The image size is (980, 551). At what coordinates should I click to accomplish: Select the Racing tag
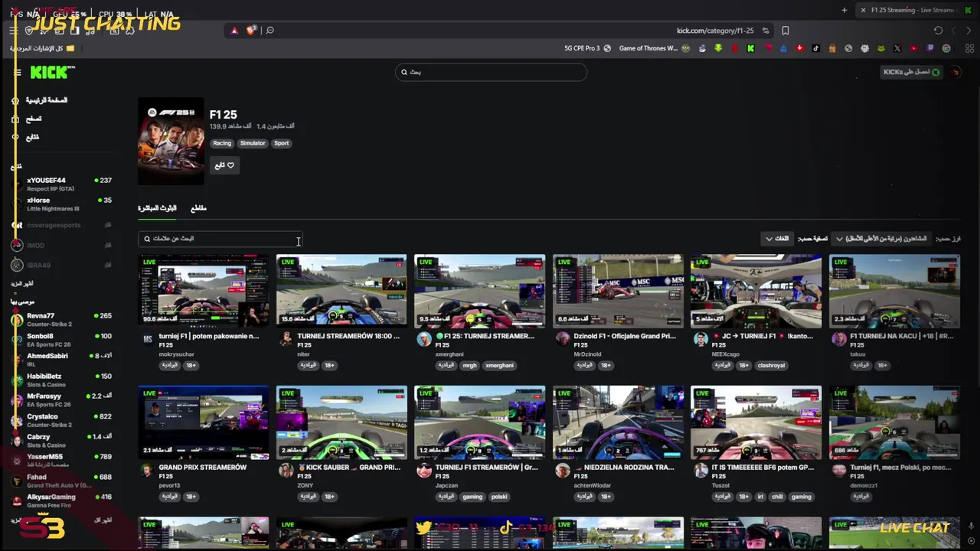[x=222, y=143]
